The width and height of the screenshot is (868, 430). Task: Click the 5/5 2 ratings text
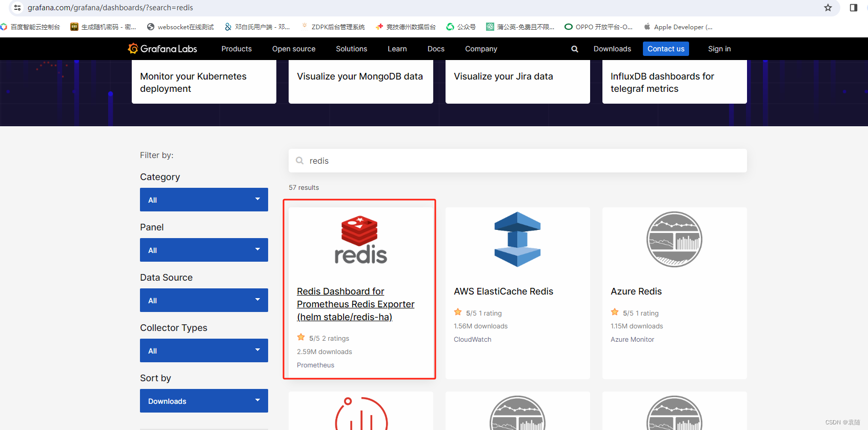tap(329, 338)
